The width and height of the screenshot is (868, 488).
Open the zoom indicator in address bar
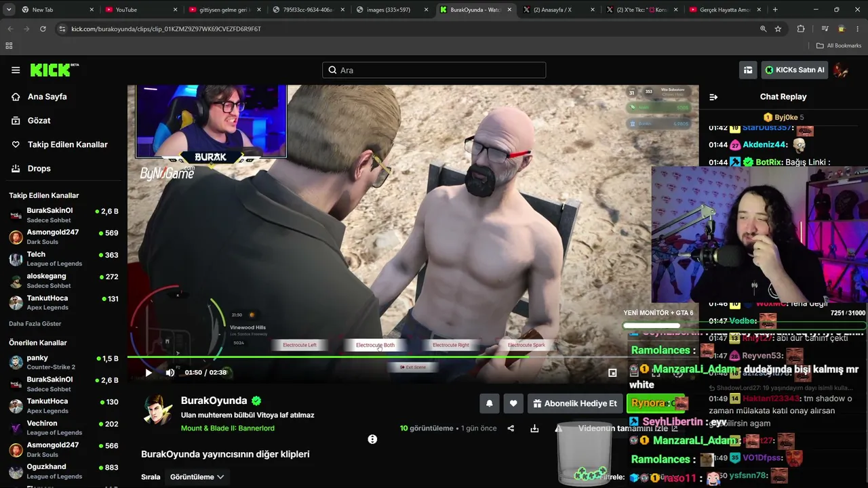[x=763, y=29]
